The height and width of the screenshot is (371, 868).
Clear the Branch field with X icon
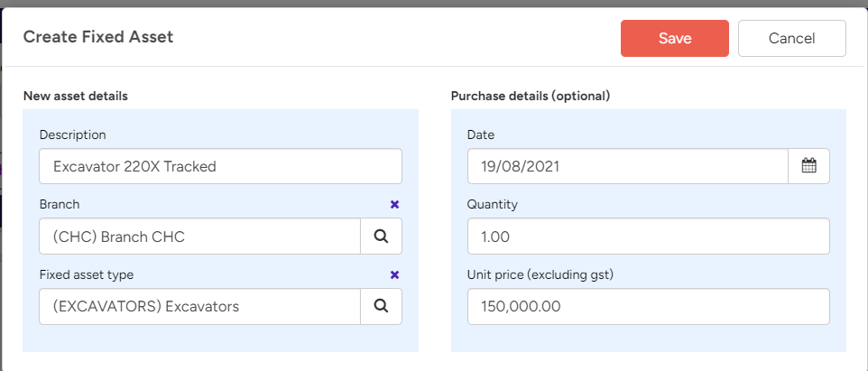394,204
